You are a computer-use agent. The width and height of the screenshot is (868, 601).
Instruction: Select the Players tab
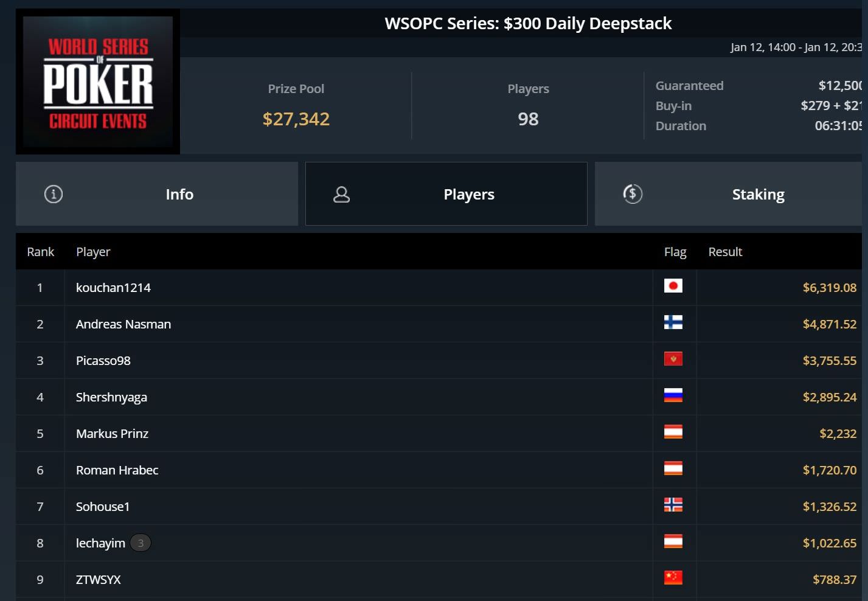coord(446,194)
